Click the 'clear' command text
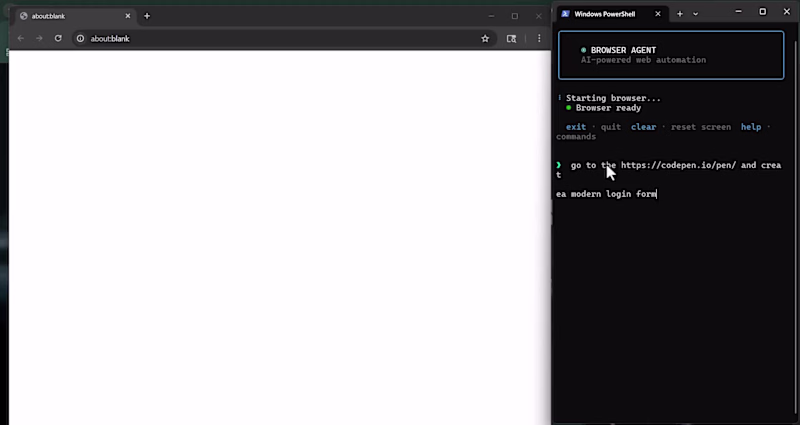Screen dimensions: 800x425 coord(643,127)
